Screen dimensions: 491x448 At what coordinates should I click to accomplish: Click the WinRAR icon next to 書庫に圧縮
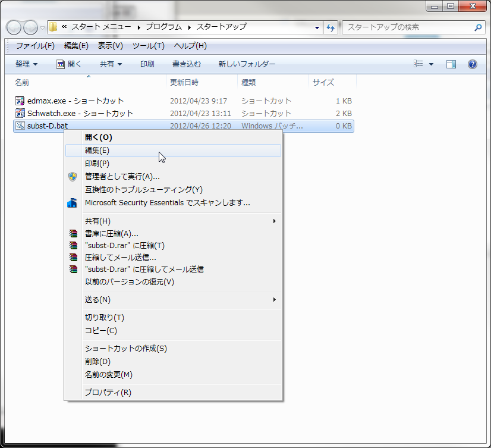(x=73, y=233)
